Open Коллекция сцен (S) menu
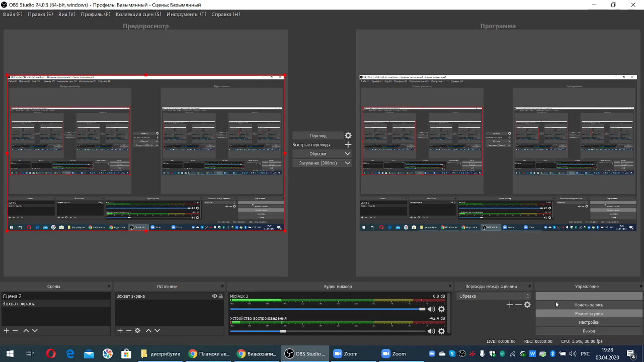 coord(138,14)
